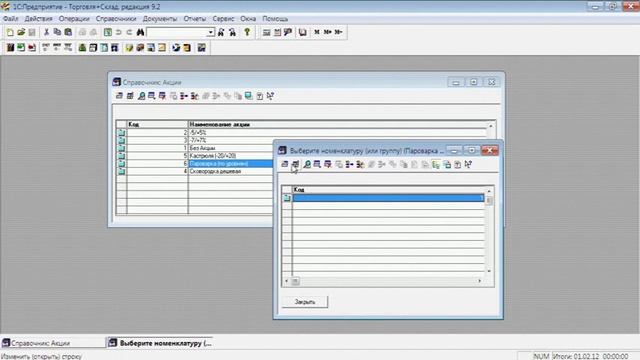
Task: Click Код column header in Акции window
Action: [x=158, y=124]
